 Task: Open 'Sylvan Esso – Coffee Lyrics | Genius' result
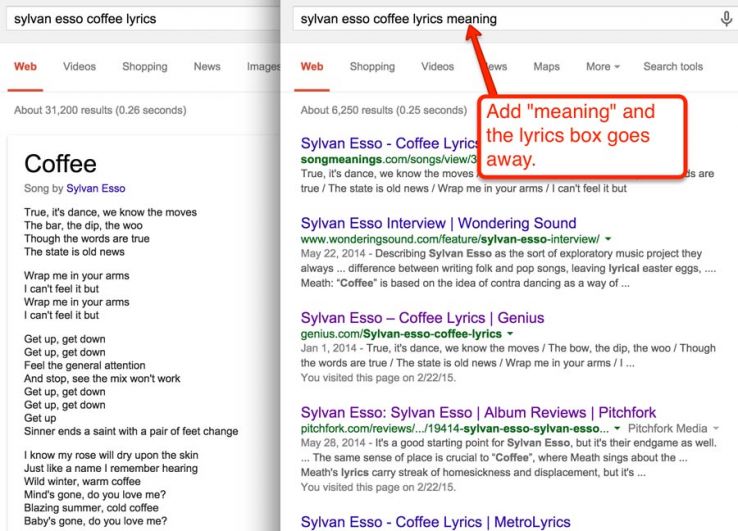(x=422, y=318)
